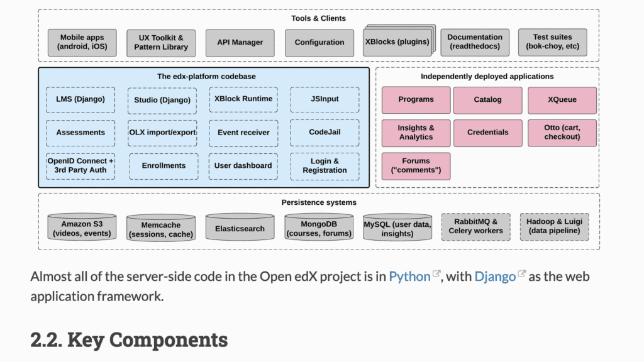Click the 'Amazon S3 (videos, events)' cylinder
The height and width of the screenshot is (362, 644).
coord(82,227)
